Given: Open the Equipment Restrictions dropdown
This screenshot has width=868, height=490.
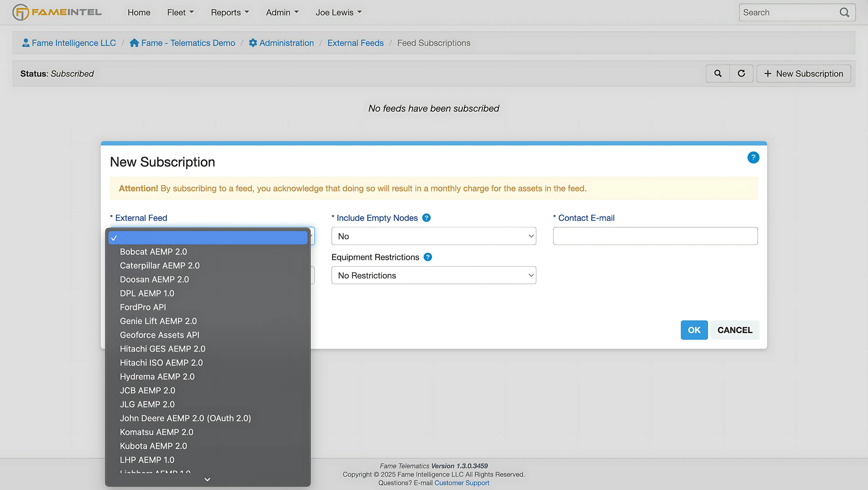Looking at the screenshot, I should pyautogui.click(x=433, y=275).
